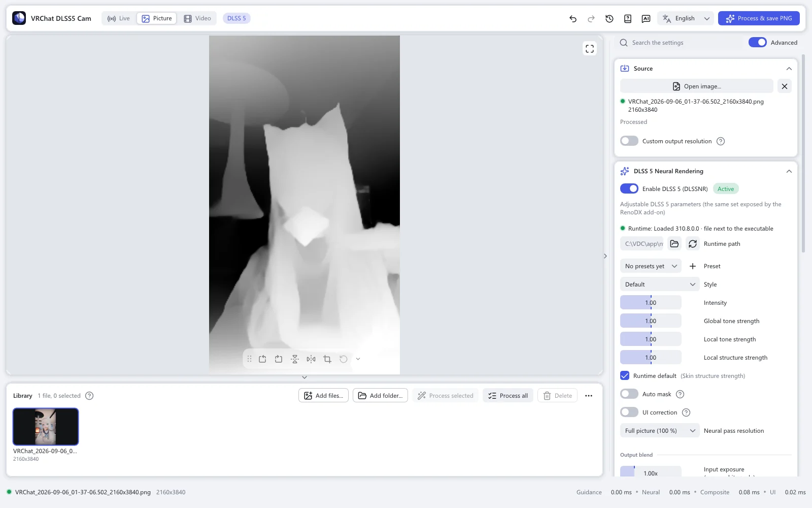Click Process & save PNG
812x508 pixels.
[759, 19]
